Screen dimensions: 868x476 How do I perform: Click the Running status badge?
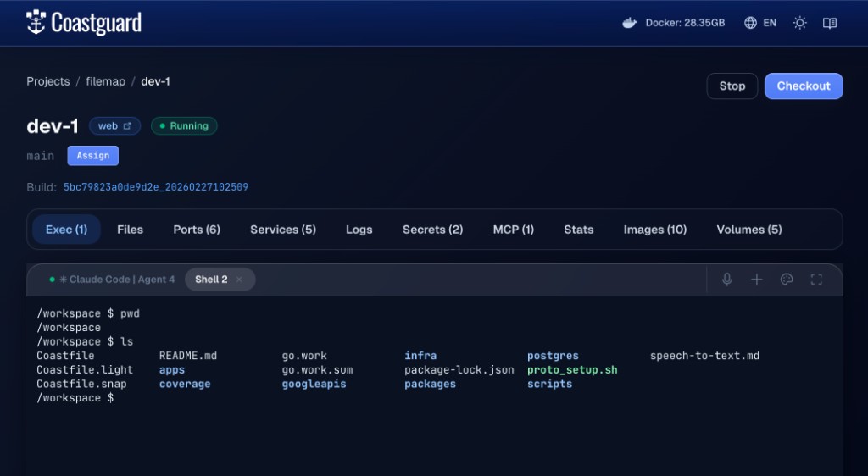(184, 126)
